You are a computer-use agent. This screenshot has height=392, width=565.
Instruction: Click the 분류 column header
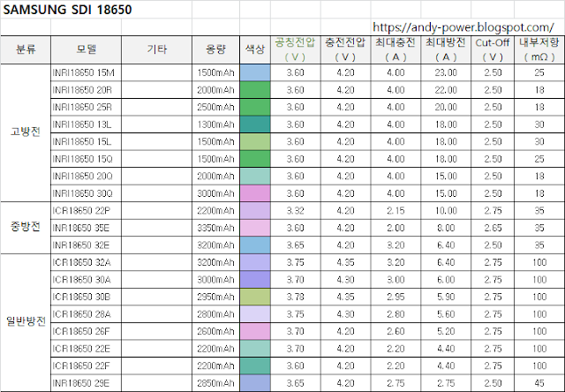[26, 49]
